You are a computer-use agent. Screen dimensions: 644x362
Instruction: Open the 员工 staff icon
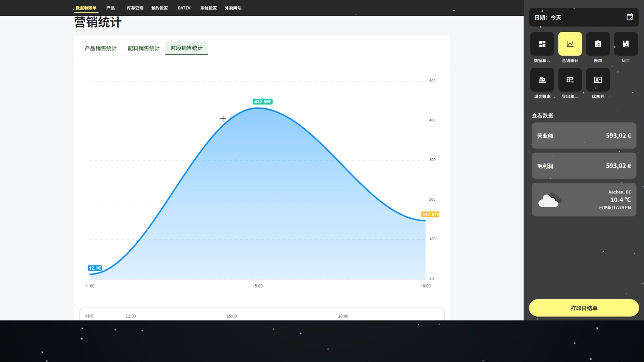pyautogui.click(x=626, y=44)
